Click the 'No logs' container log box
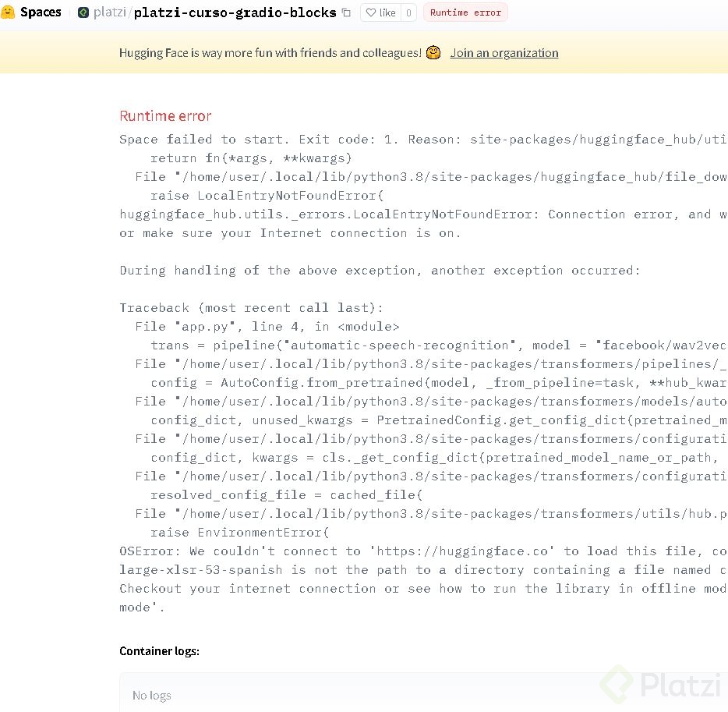728x712 pixels. coord(423,693)
